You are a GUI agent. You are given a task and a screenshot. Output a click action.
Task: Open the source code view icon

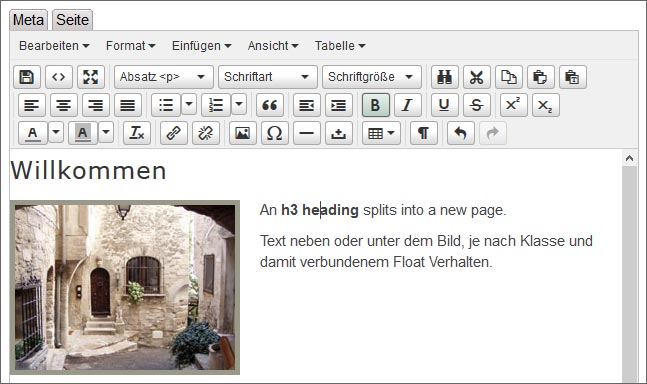[x=59, y=77]
